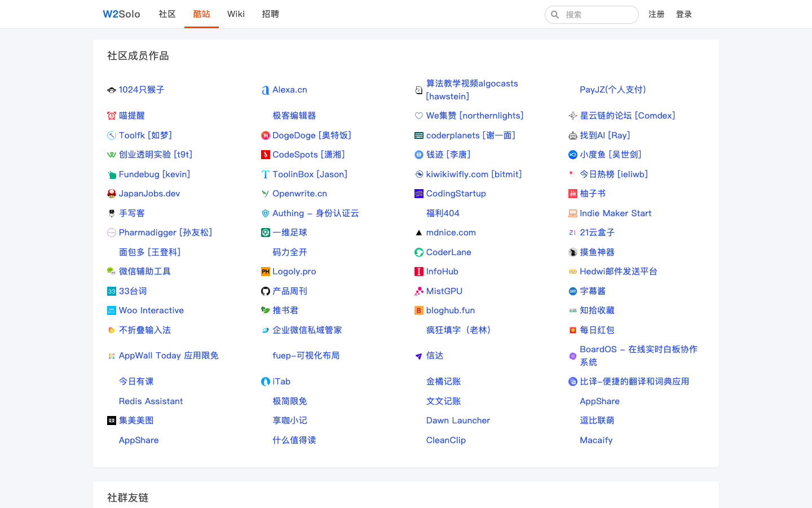Open the 社区 navigation tab
This screenshot has width=812, height=508.
pyautogui.click(x=167, y=14)
